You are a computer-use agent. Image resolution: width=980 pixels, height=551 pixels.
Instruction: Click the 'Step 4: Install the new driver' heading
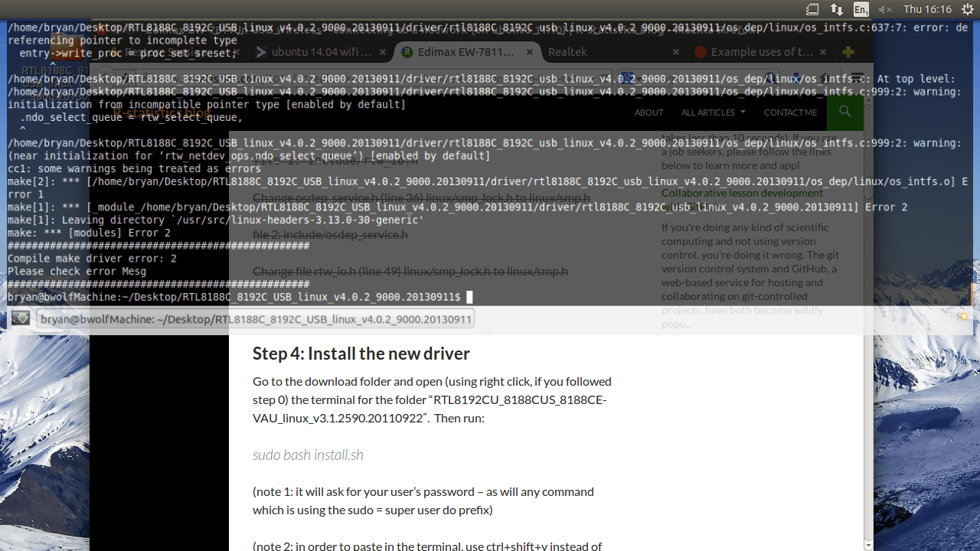(361, 354)
